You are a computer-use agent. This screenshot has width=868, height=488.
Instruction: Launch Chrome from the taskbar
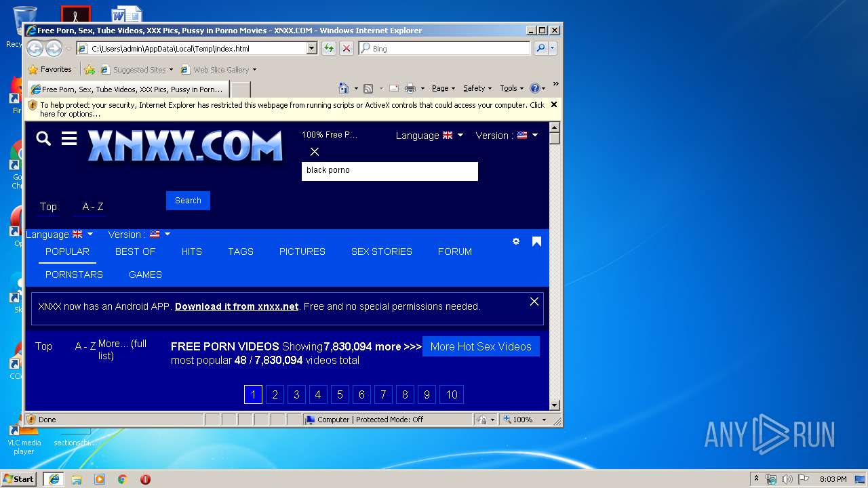[123, 479]
